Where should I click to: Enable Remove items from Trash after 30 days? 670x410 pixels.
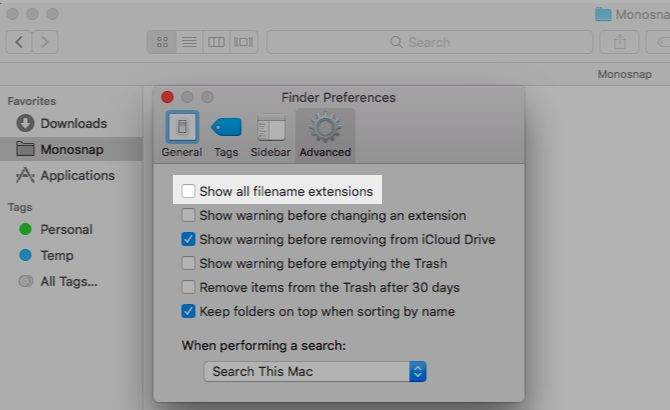[189, 287]
